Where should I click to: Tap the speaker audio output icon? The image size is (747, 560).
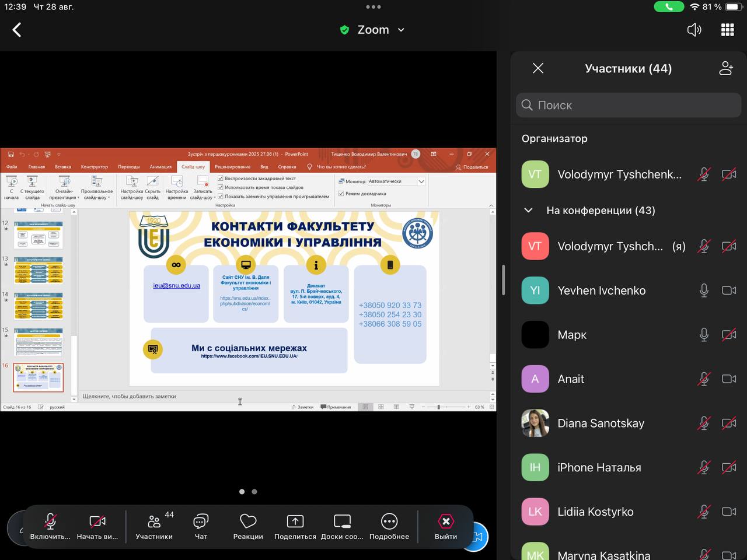pyautogui.click(x=694, y=30)
